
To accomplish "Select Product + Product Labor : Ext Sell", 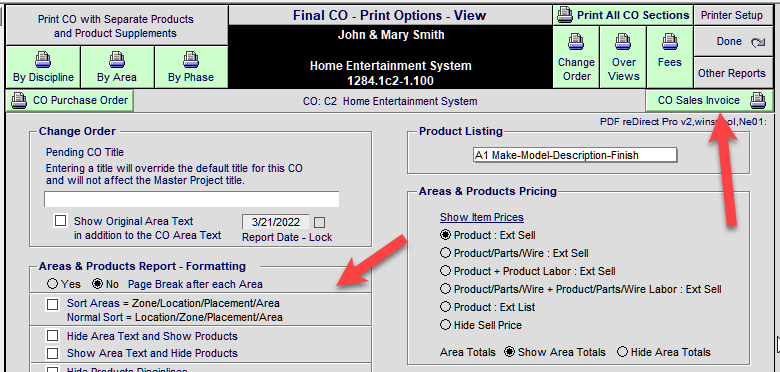I will tap(446, 271).
